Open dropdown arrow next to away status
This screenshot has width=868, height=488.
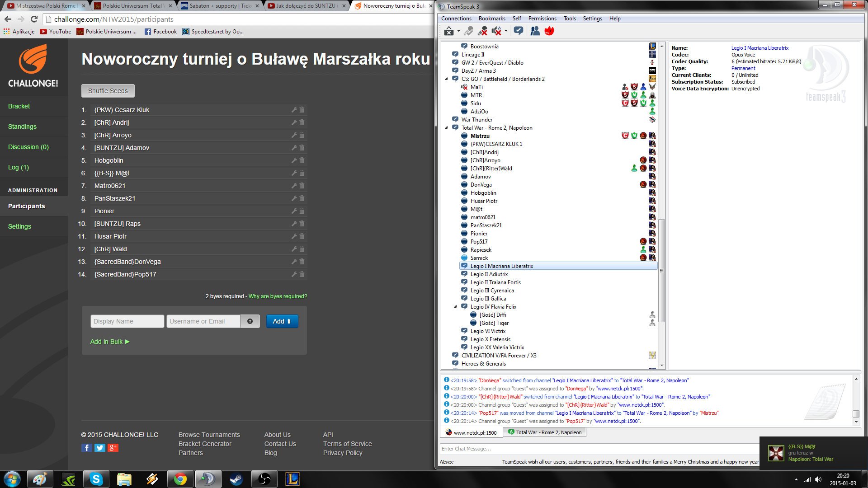pos(458,31)
